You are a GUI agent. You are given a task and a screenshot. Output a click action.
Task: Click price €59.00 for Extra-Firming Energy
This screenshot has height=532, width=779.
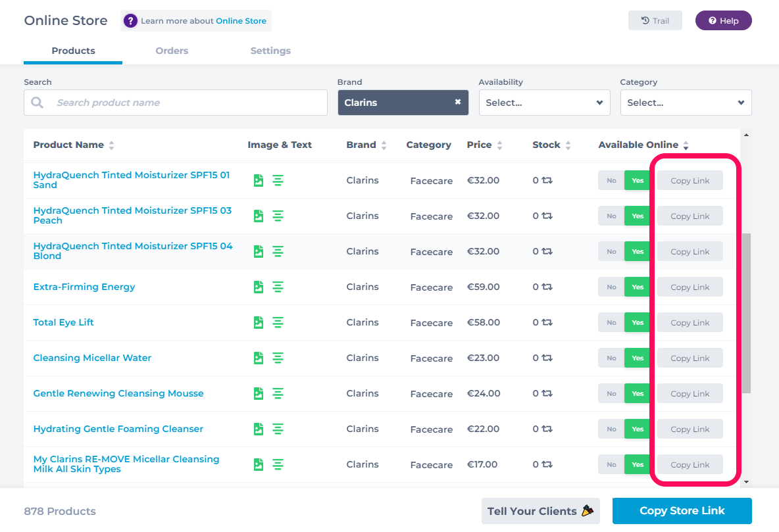pos(484,287)
